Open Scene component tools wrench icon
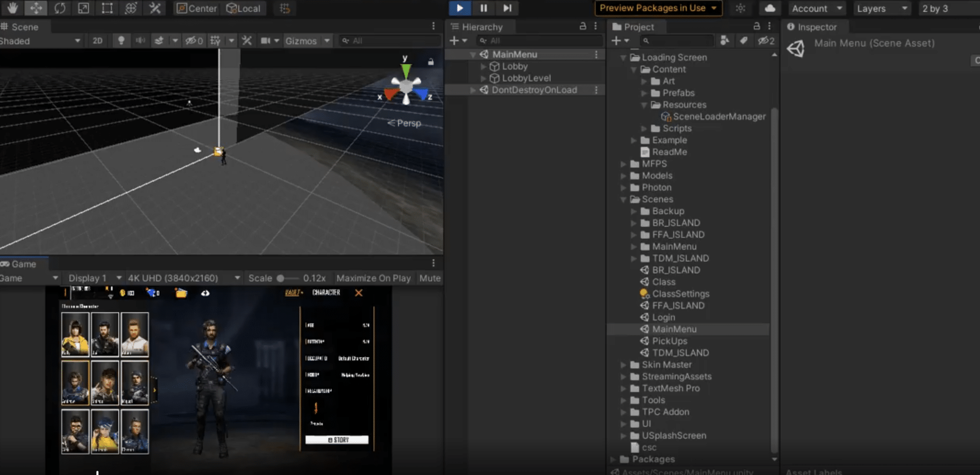980x475 pixels. pyautogui.click(x=247, y=41)
